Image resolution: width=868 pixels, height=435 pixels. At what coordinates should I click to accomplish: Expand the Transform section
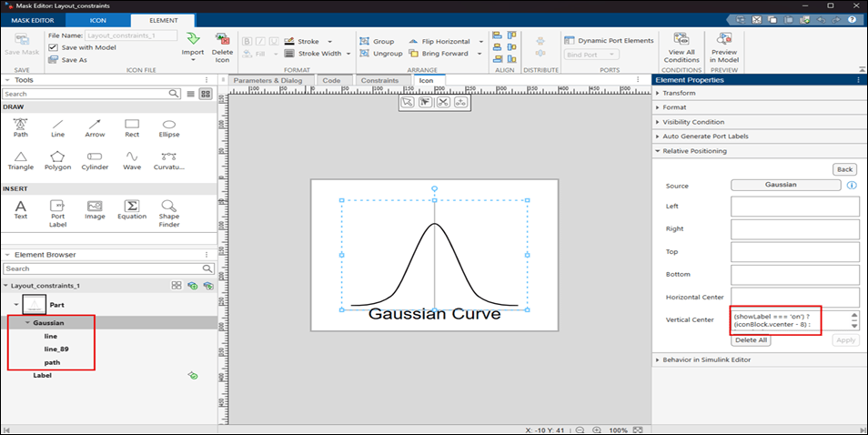tap(679, 93)
